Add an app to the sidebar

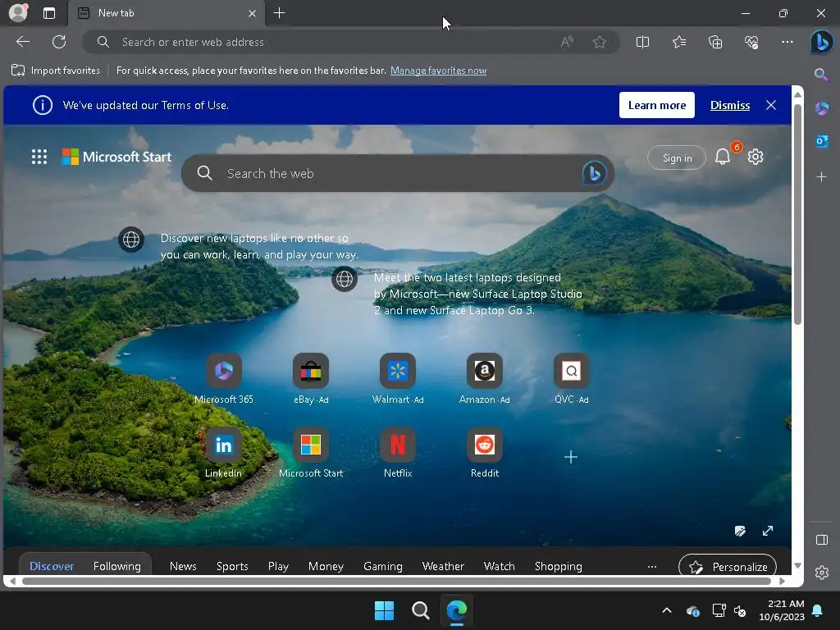[821, 177]
